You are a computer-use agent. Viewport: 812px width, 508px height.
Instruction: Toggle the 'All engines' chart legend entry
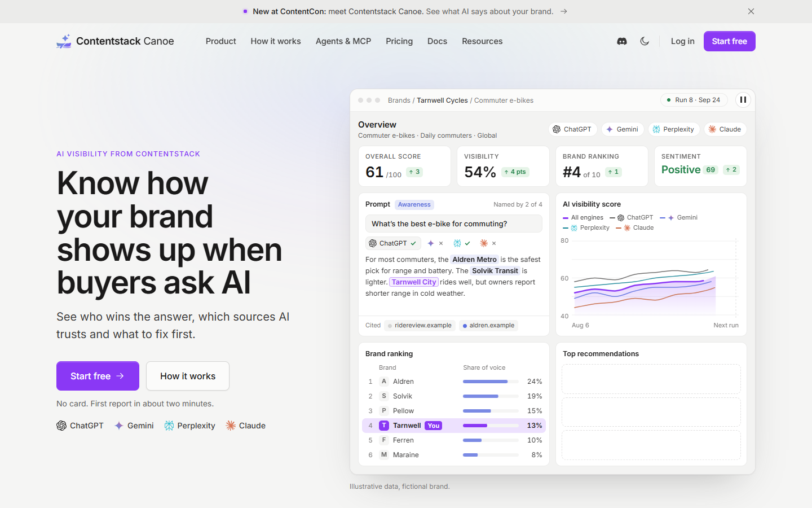pos(583,217)
